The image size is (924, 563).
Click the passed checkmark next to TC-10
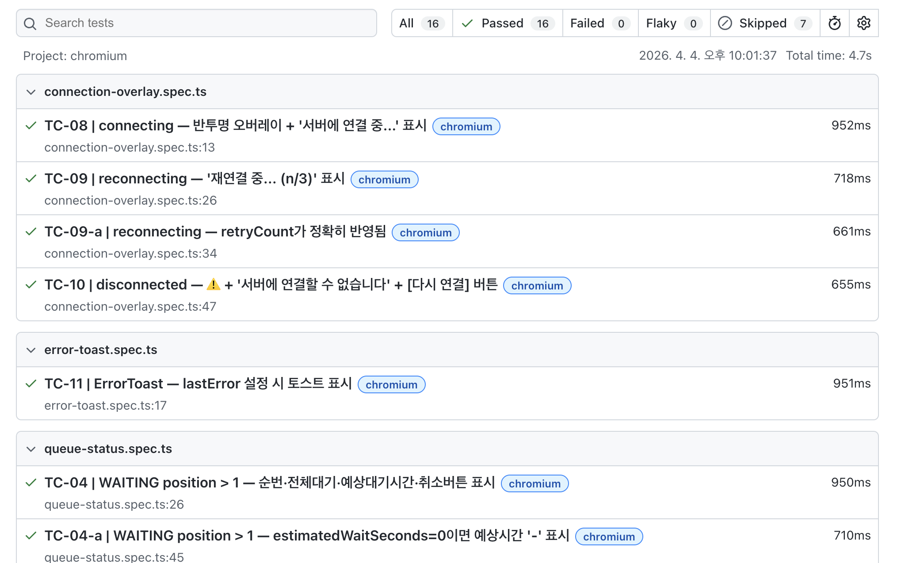click(x=31, y=285)
